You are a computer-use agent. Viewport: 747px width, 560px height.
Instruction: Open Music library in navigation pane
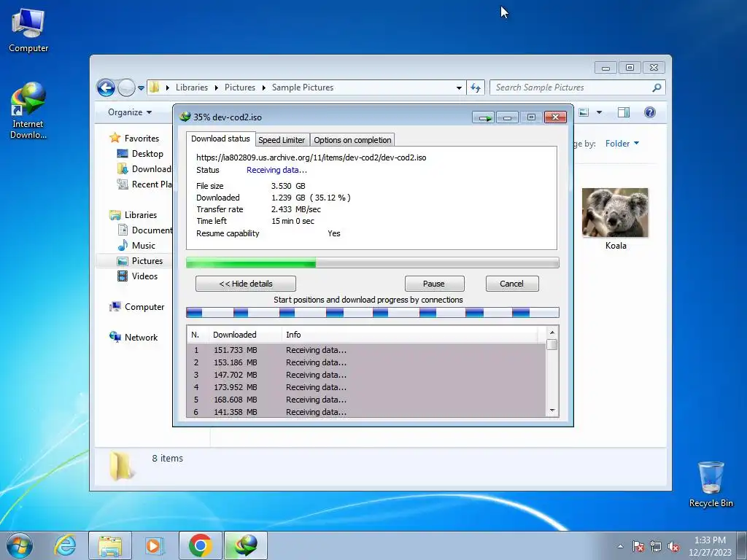[144, 246]
